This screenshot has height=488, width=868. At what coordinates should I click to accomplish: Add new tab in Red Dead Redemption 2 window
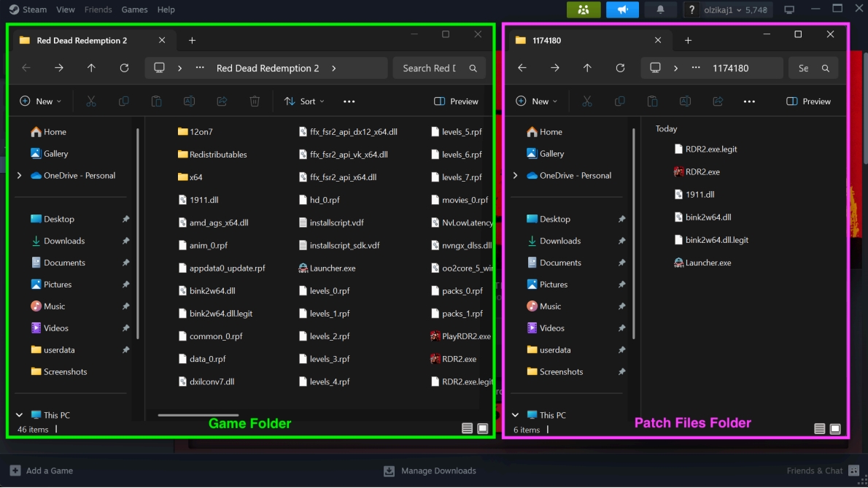coord(192,40)
